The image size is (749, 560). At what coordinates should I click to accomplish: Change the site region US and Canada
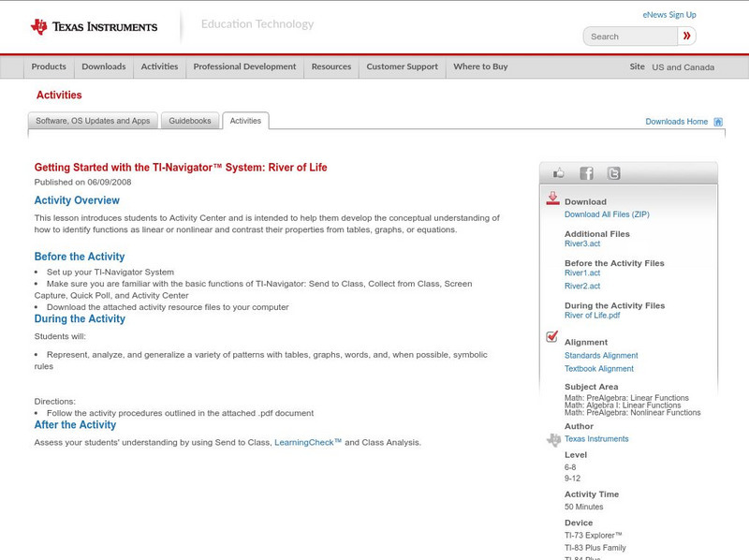coord(683,67)
